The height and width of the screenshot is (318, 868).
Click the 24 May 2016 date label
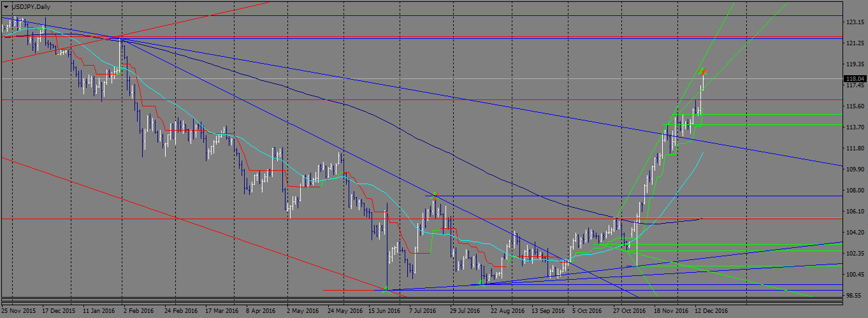(x=345, y=311)
